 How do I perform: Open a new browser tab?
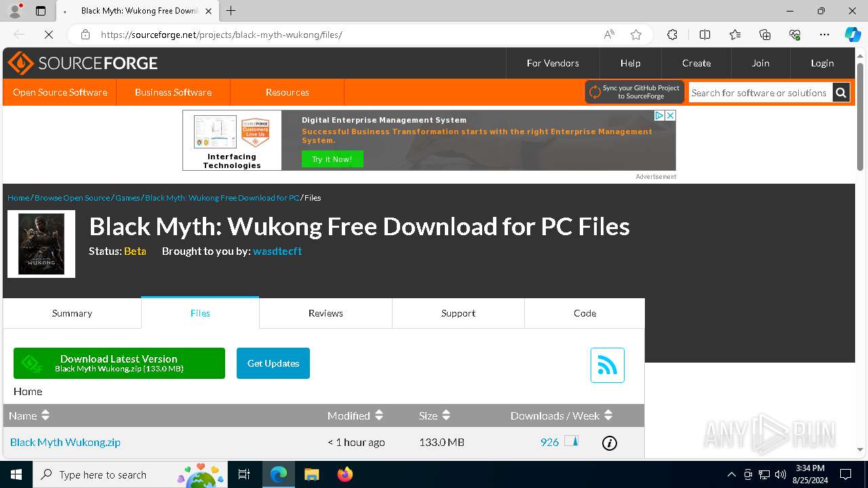click(231, 11)
